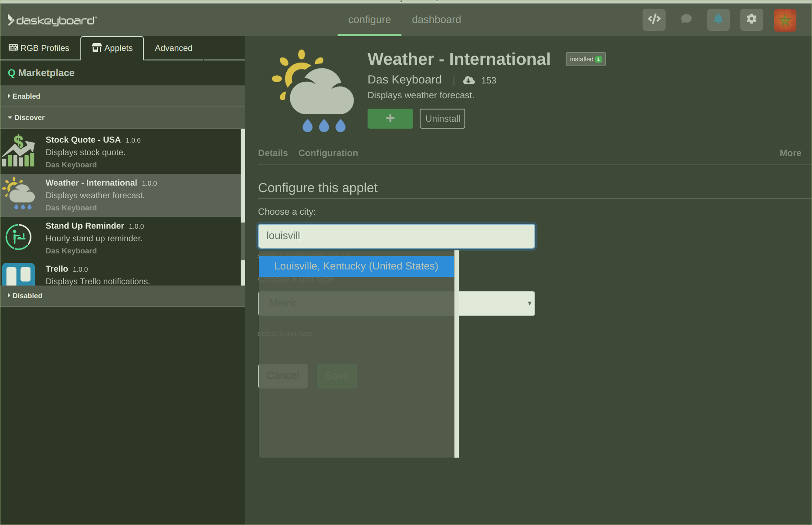Check notifications via the bell icon
The width and height of the screenshot is (812, 525).
click(x=719, y=20)
